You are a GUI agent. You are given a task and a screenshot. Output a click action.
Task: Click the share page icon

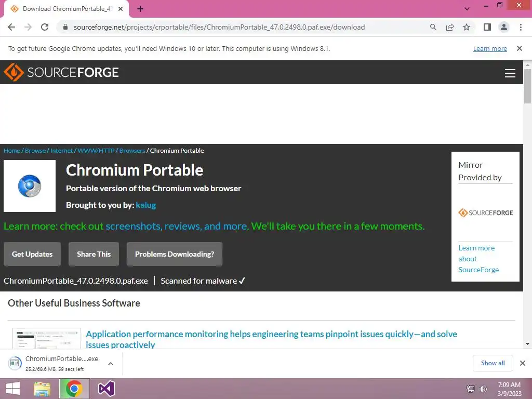coord(450,27)
